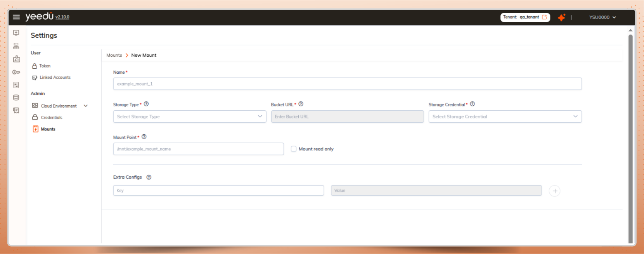Click the scrollbar up arrow
The image size is (644, 254).
(630, 30)
